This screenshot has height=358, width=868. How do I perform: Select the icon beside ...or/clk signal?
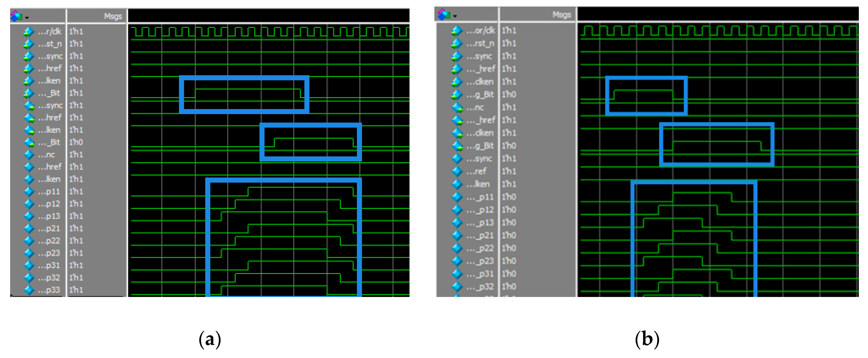(457, 31)
